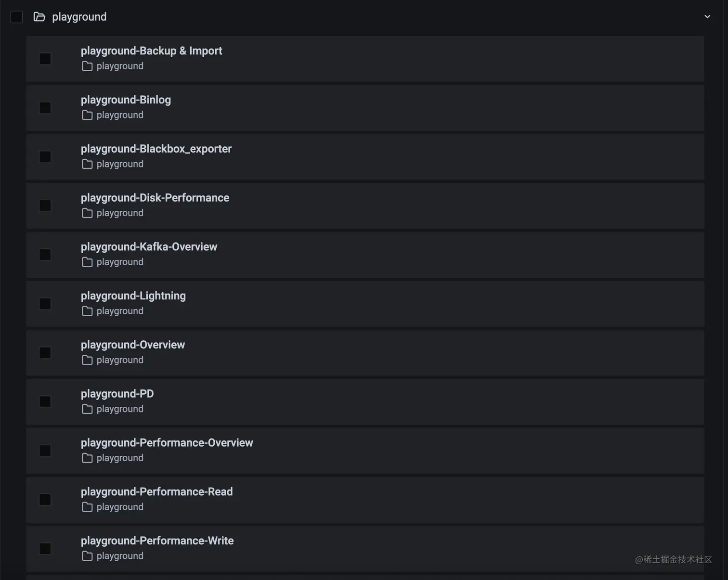Click playground folder label under playground-Overview
This screenshot has width=728, height=580.
pyautogui.click(x=120, y=360)
